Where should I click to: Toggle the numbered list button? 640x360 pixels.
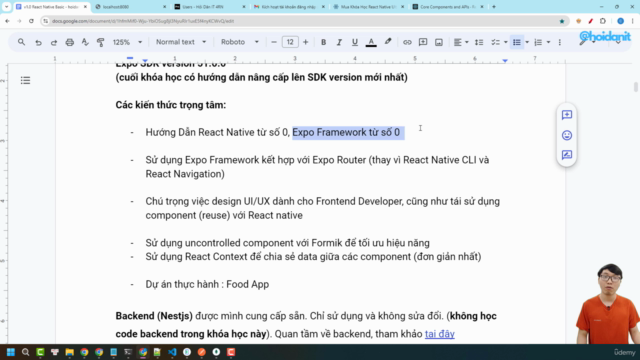538,42
